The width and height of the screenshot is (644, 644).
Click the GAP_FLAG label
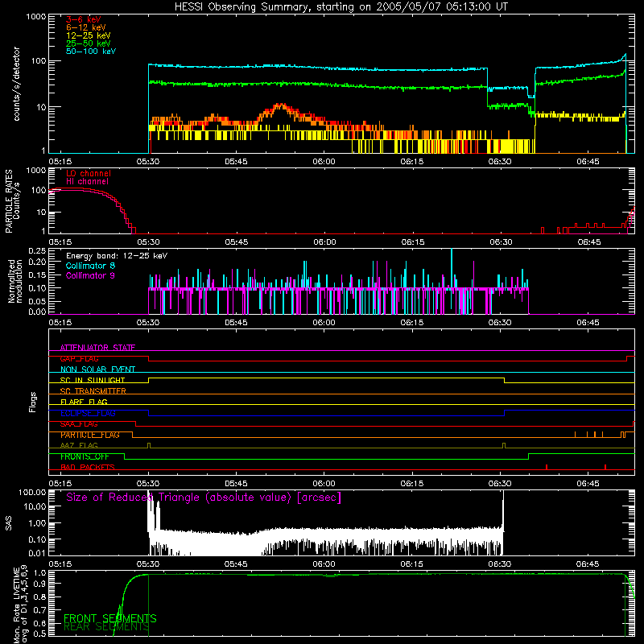pos(79,358)
